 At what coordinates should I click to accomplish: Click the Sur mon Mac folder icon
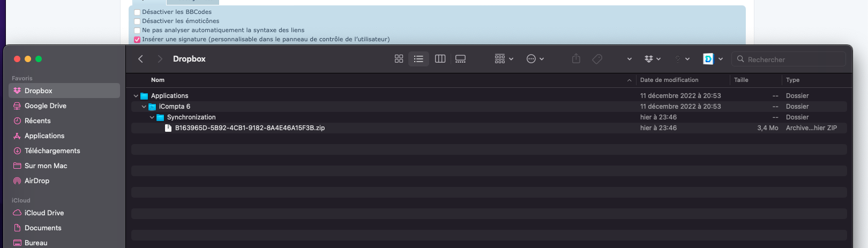(17, 166)
